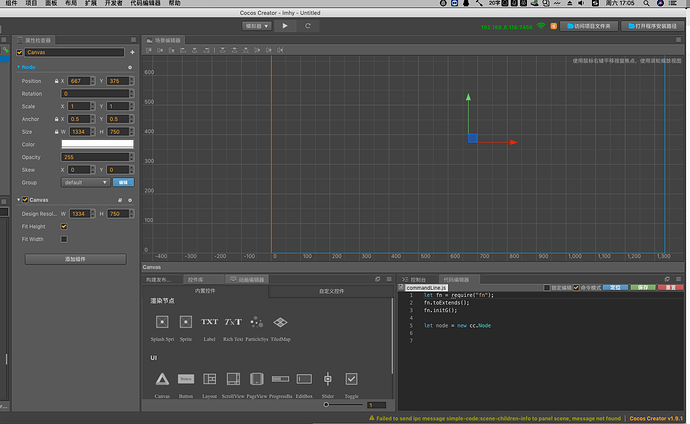Open the preview platform dropdown

255,26
